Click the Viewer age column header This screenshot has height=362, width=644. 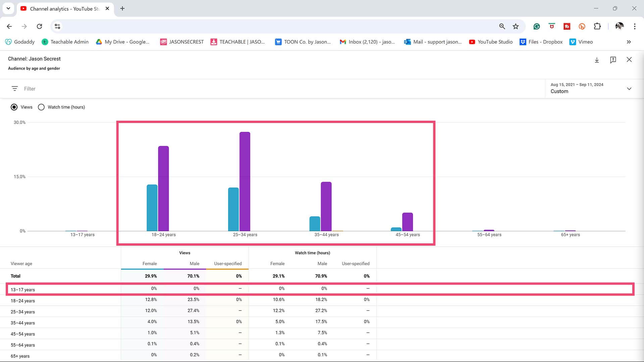(21, 264)
